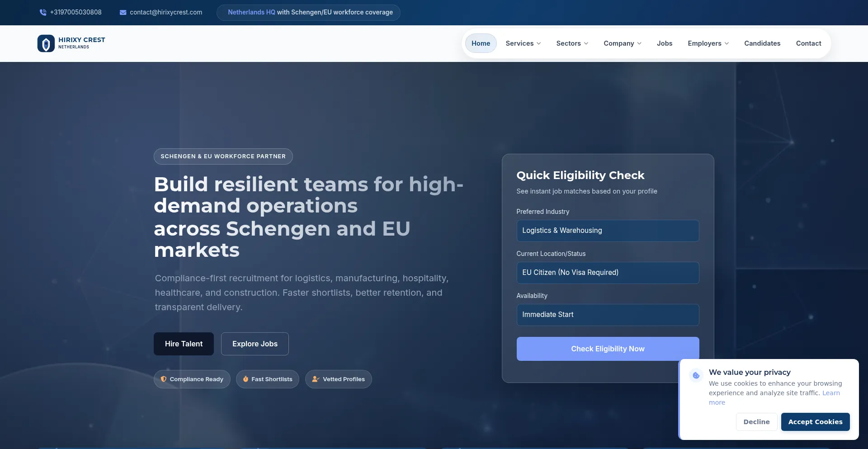Click the "Compliance-first recruitment" description paragraph
Screen dimensions: 868x449
click(302, 293)
